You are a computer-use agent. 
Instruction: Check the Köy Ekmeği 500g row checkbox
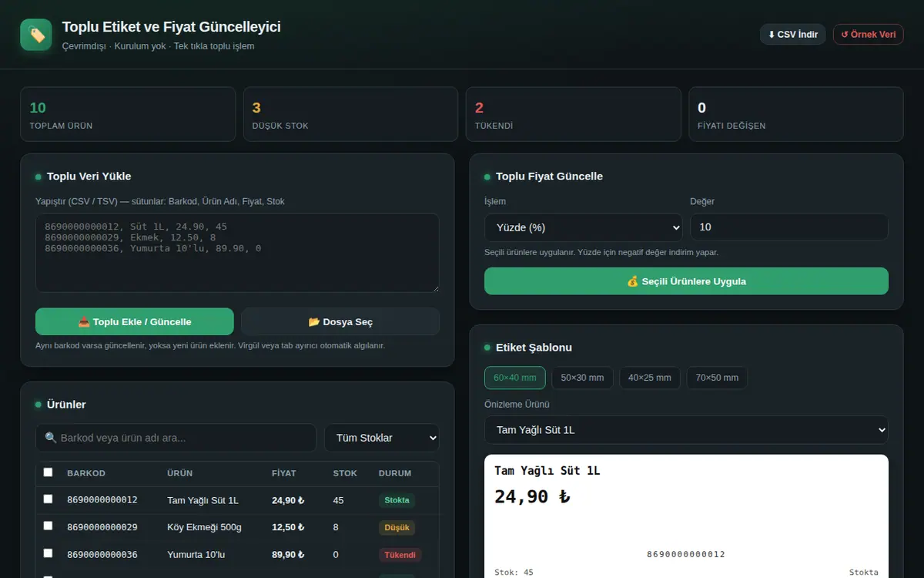tap(48, 526)
